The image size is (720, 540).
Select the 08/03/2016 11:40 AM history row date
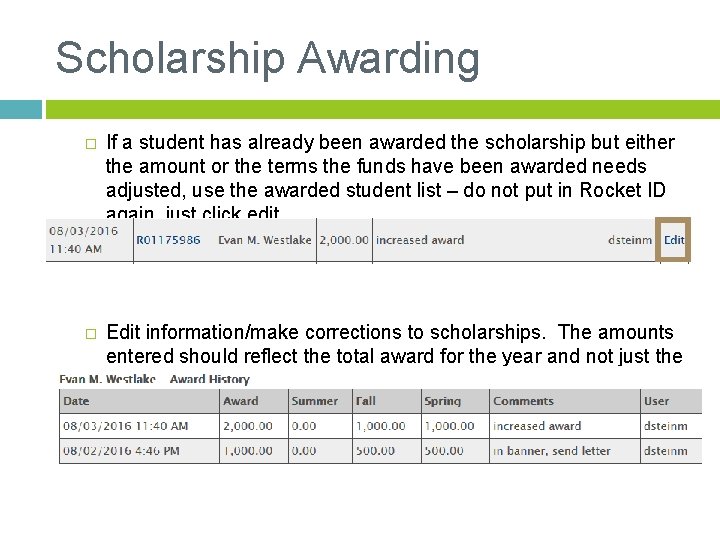tap(125, 426)
